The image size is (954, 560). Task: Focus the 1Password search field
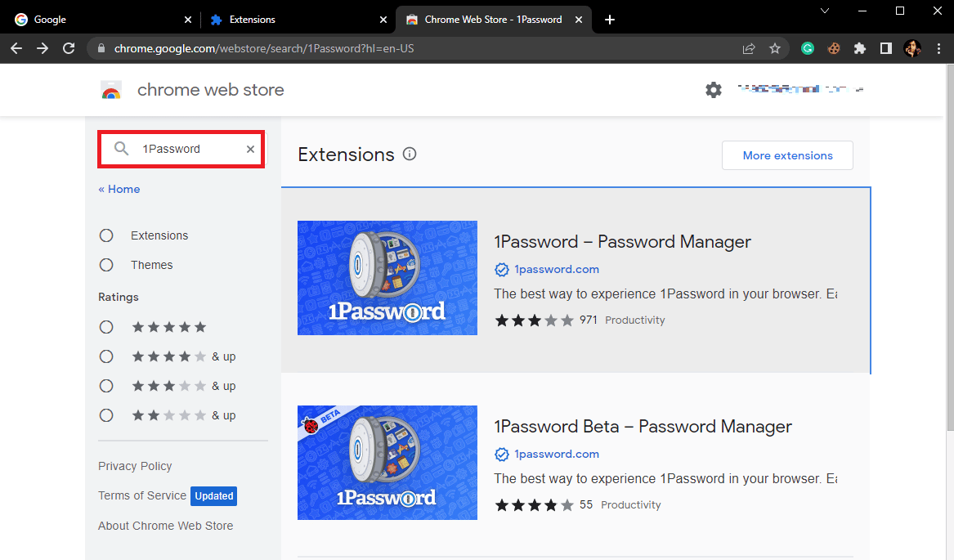click(181, 149)
